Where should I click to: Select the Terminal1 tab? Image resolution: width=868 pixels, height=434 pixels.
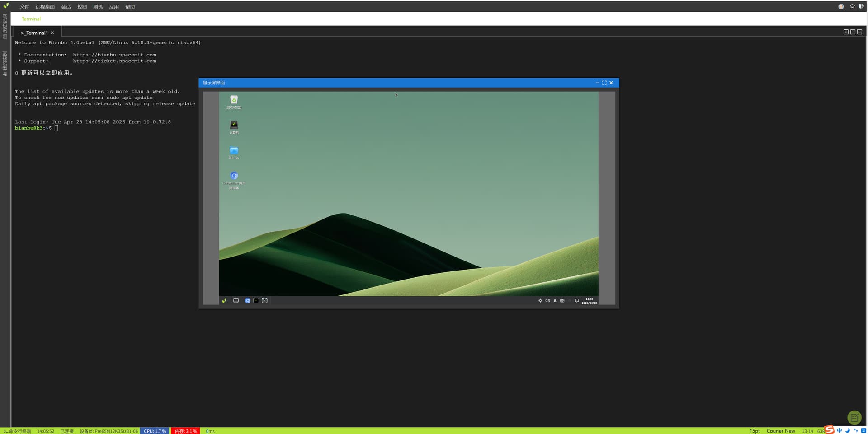(36, 33)
